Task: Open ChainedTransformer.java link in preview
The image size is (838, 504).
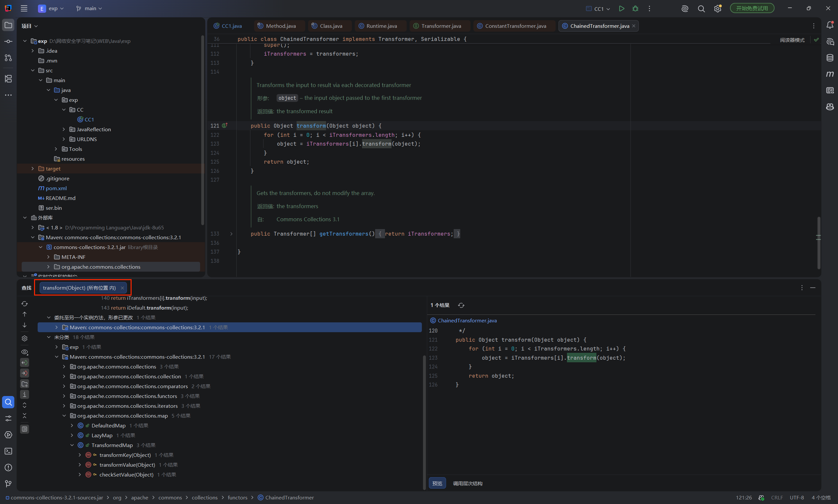Action: pos(467,321)
